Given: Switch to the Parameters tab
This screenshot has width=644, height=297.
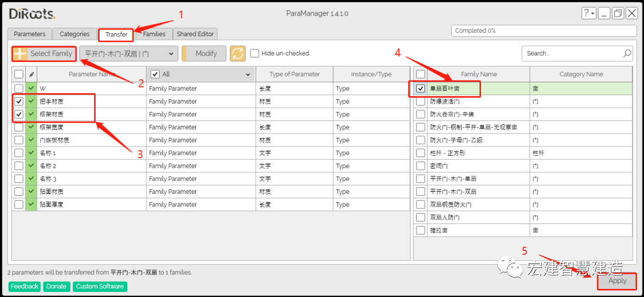Looking at the screenshot, I should pyautogui.click(x=29, y=34).
